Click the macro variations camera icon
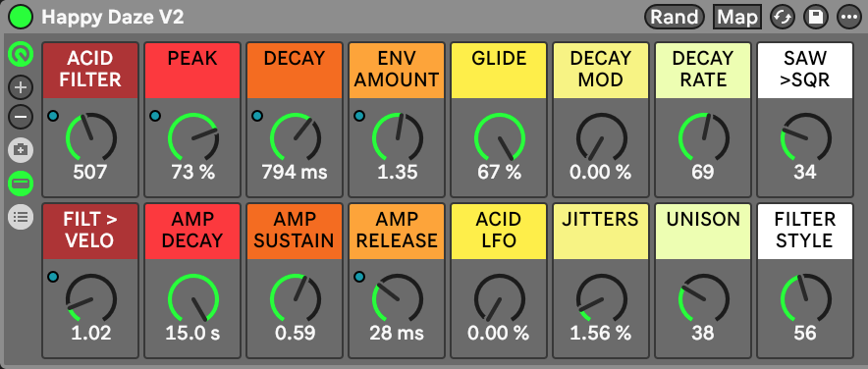868x369 pixels. (x=21, y=149)
